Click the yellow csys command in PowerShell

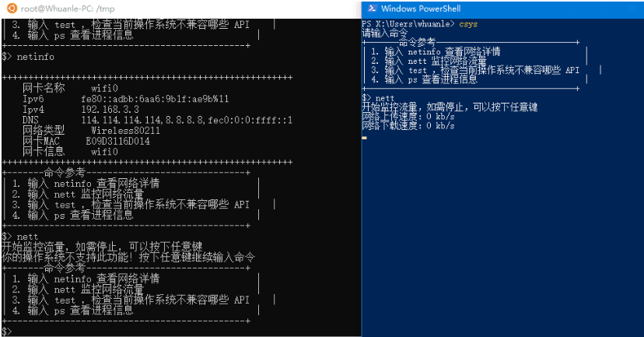tap(468, 24)
